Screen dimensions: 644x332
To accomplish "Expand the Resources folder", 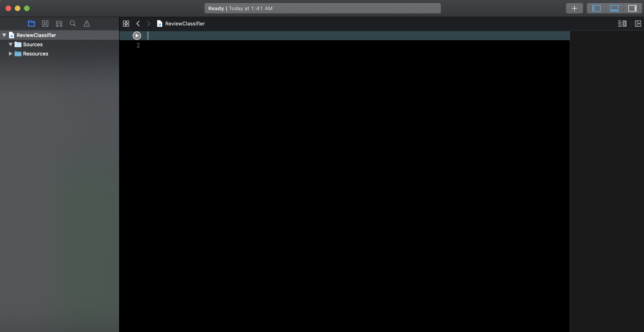I will click(x=10, y=54).
